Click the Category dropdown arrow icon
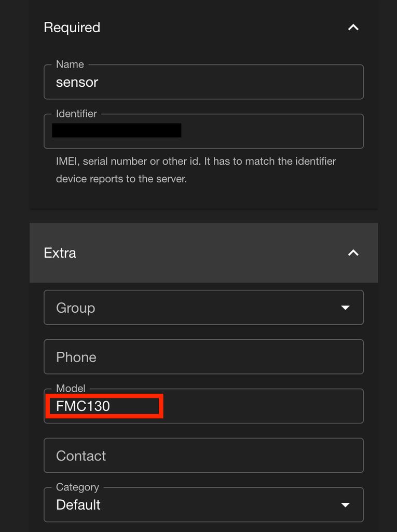 (x=345, y=505)
